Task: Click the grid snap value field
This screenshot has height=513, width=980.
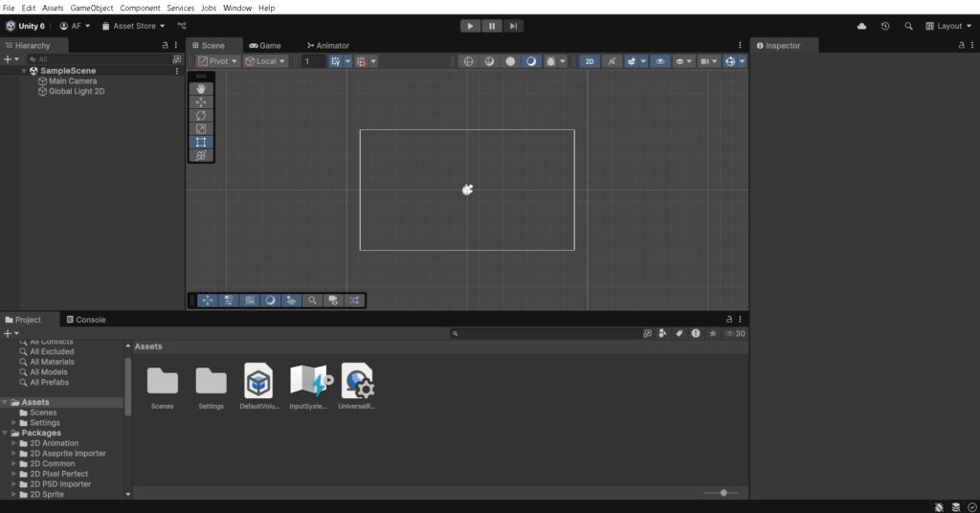Action: [313, 61]
